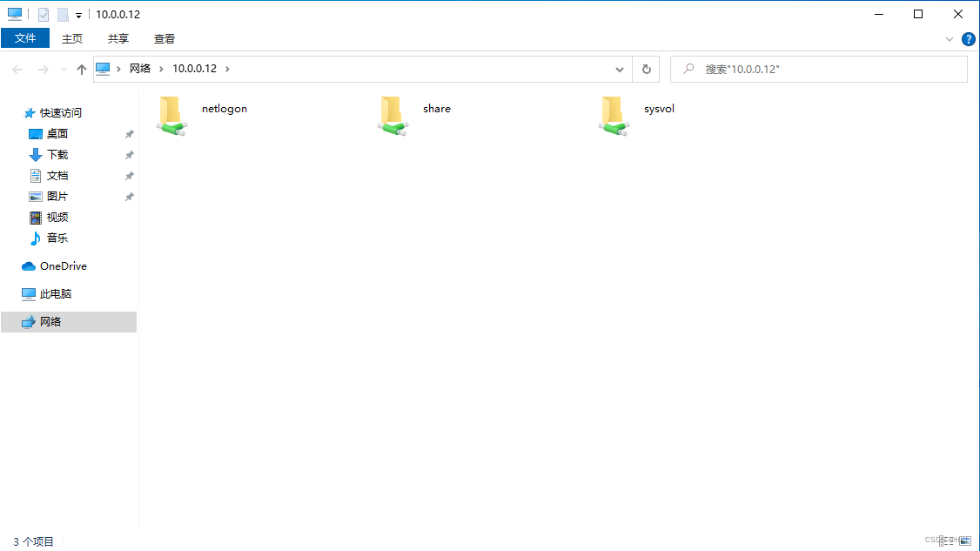Screen dimensions: 980x551
Task: Click the 音乐 music note icon
Action: pos(36,239)
